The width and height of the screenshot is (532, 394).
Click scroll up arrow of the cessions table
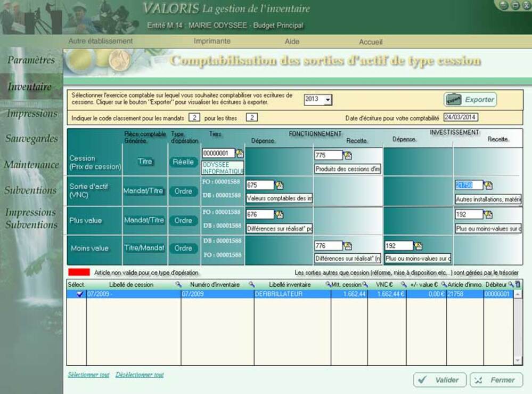click(518, 294)
